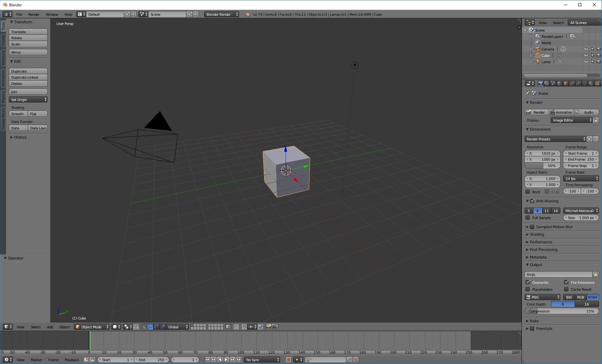Click the lock icon beside Display dropdown
Viewport: 602px width, 364px height.
(596, 120)
